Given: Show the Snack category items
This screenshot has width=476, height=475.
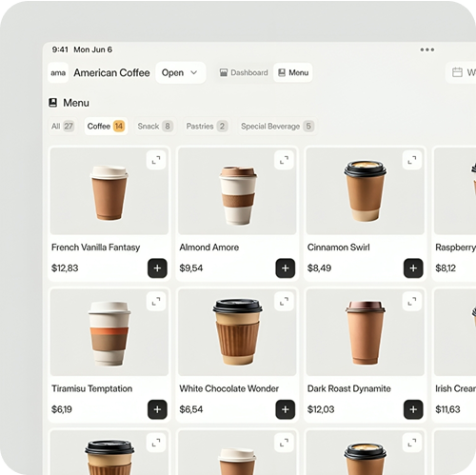Looking at the screenshot, I should pyautogui.click(x=155, y=127).
